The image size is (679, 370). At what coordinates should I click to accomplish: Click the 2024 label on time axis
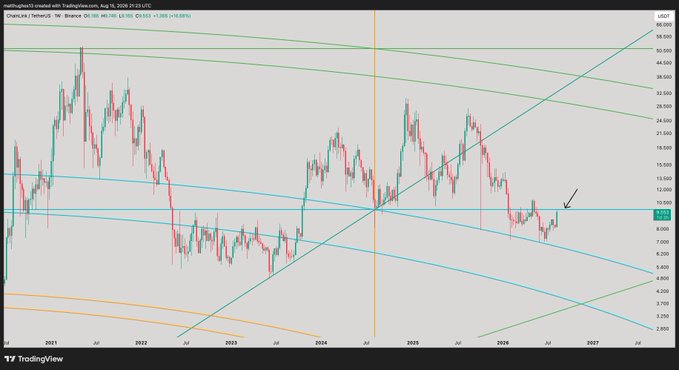[x=321, y=343]
